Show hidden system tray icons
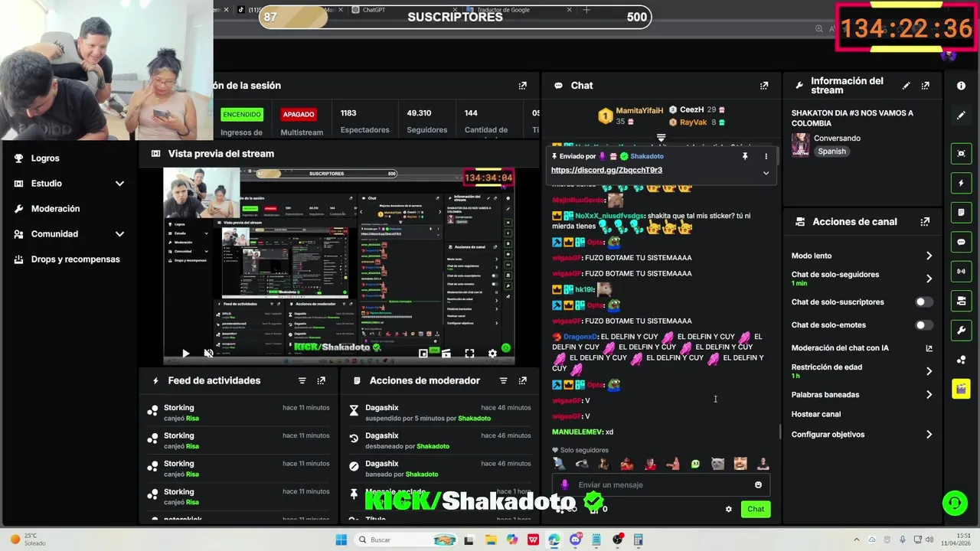 click(857, 540)
